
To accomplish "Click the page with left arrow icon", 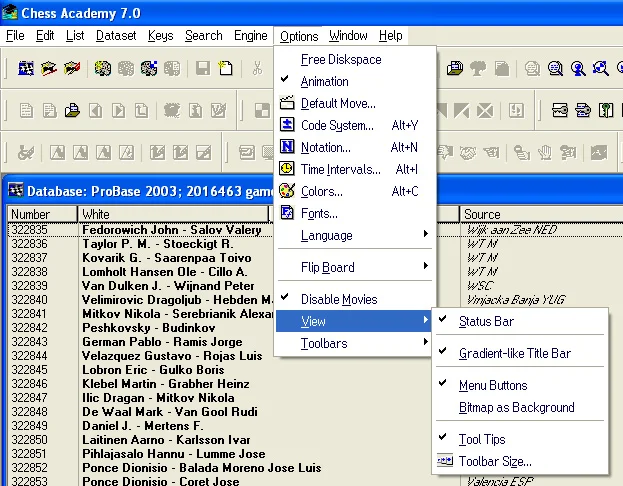I will click(x=95, y=110).
